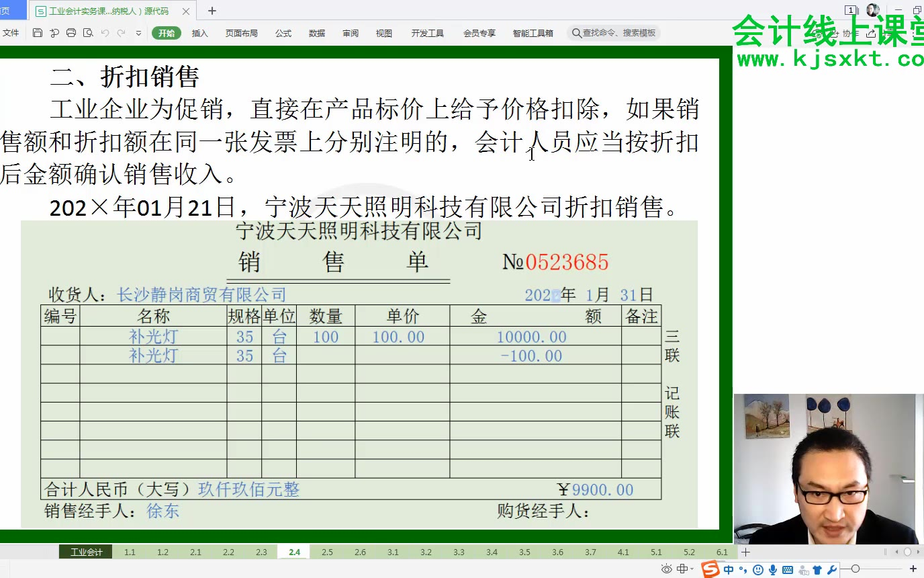The width and height of the screenshot is (924, 578).
Task: Open the Sogou emoji smiley panel
Action: (x=758, y=570)
